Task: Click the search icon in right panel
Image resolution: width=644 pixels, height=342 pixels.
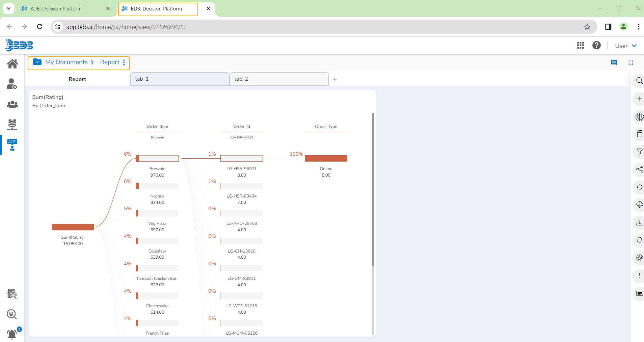Action: coord(639,81)
